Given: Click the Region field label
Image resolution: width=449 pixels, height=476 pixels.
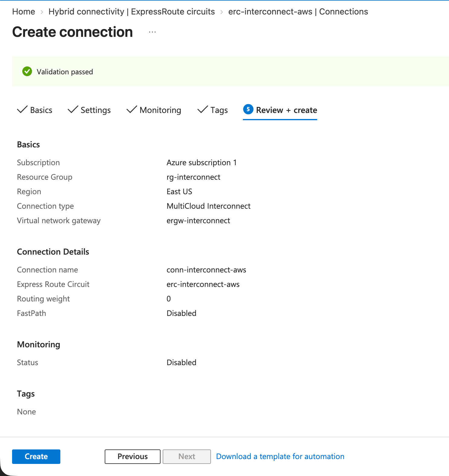Looking at the screenshot, I should 29,191.
